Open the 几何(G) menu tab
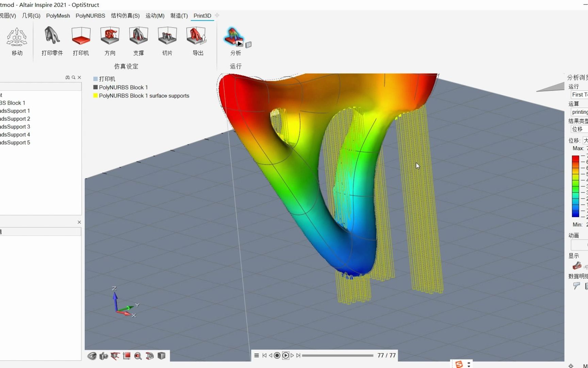The height and width of the screenshot is (368, 588). 31,16
